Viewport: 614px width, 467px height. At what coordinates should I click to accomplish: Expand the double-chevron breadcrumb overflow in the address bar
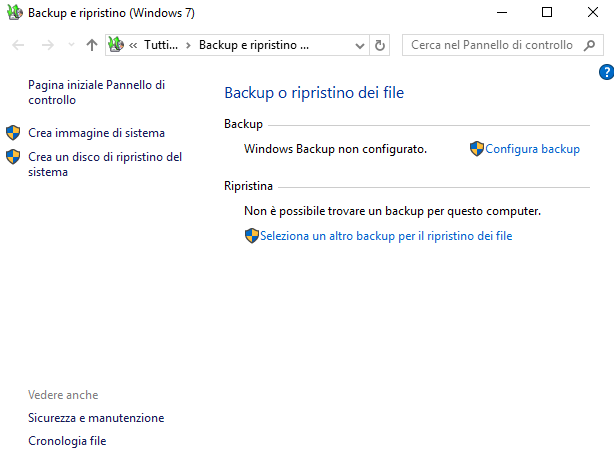[133, 45]
